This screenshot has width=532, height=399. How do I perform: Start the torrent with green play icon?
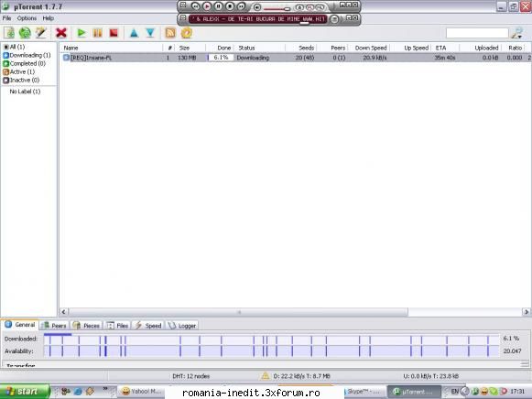tap(81, 33)
